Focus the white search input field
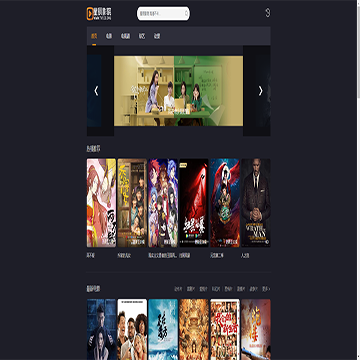The height and width of the screenshot is (360, 360). click(x=163, y=14)
